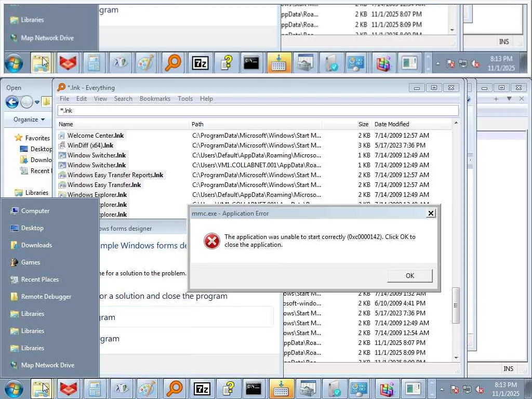Click the shortcut icon of Welcome Center.lnk
The width and height of the screenshot is (532, 399).
(x=61, y=136)
